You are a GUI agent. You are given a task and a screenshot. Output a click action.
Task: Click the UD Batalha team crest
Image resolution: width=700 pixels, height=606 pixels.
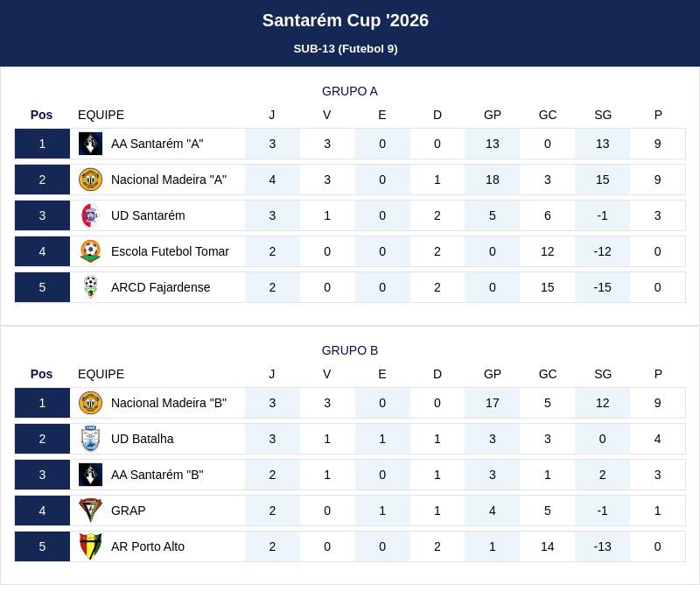click(x=90, y=439)
